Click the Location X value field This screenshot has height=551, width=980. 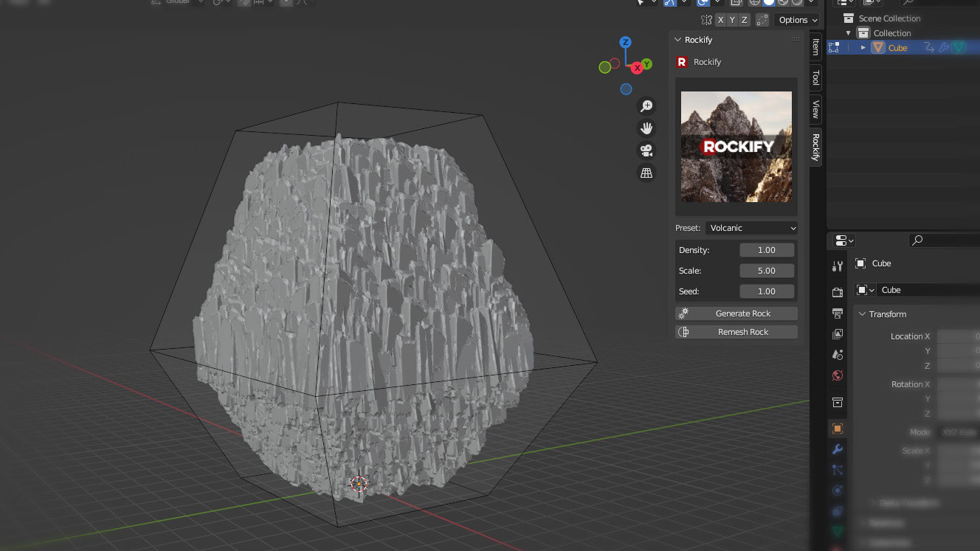coord(959,336)
